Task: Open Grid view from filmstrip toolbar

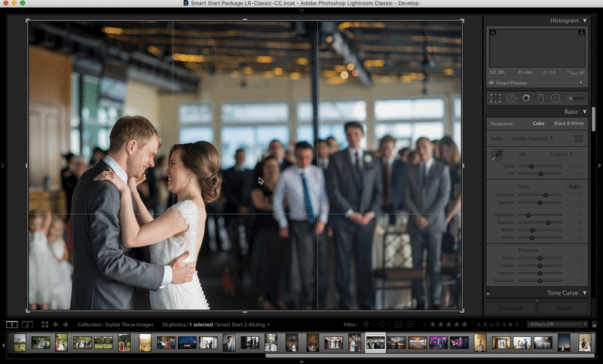Action: pyautogui.click(x=44, y=325)
